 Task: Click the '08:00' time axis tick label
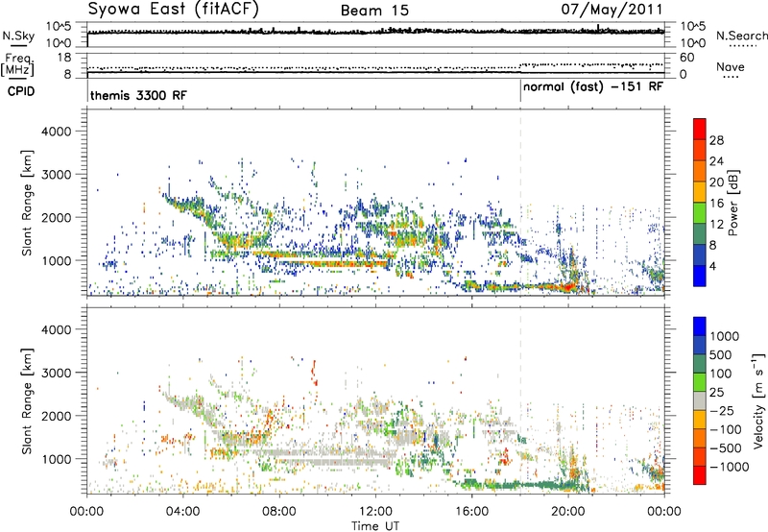coord(279,512)
